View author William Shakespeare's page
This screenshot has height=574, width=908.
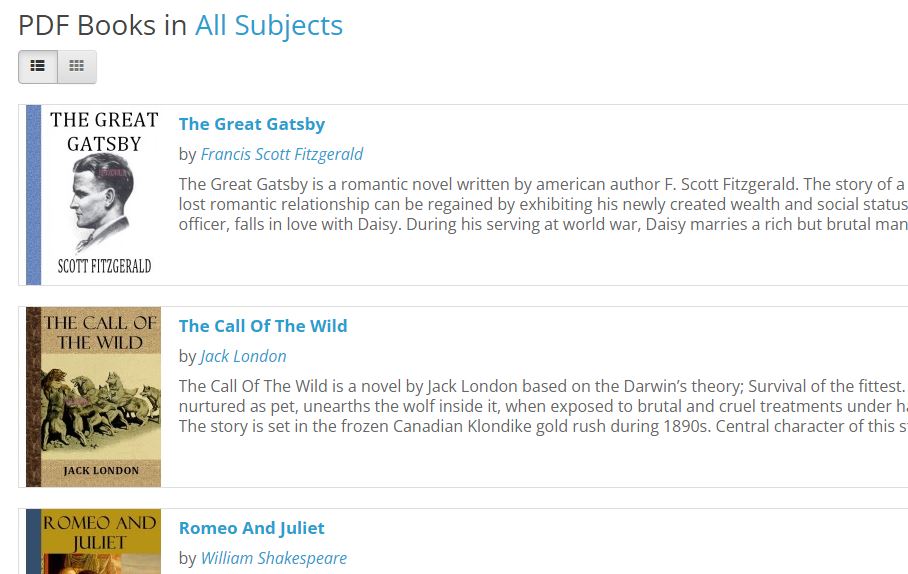pos(273,558)
